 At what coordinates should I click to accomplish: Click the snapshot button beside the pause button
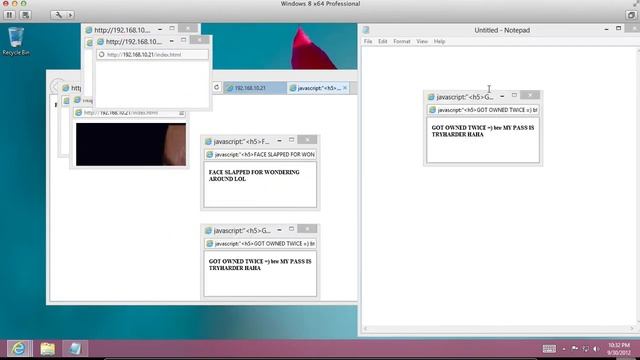click(25, 15)
